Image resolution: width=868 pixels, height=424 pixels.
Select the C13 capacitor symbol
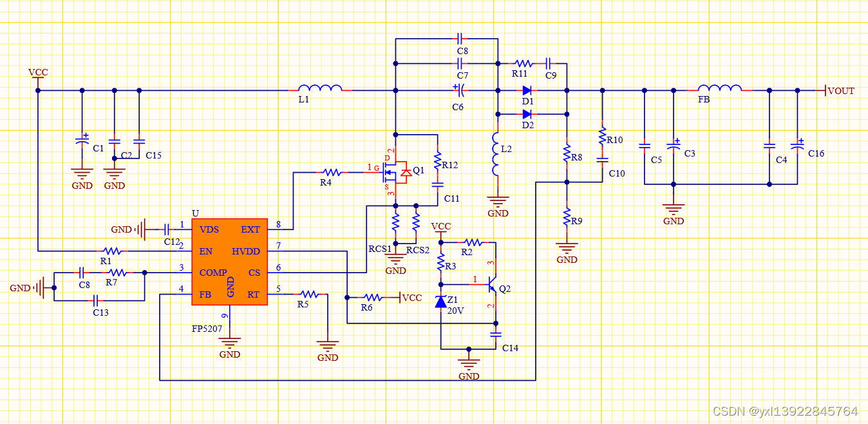tap(95, 300)
